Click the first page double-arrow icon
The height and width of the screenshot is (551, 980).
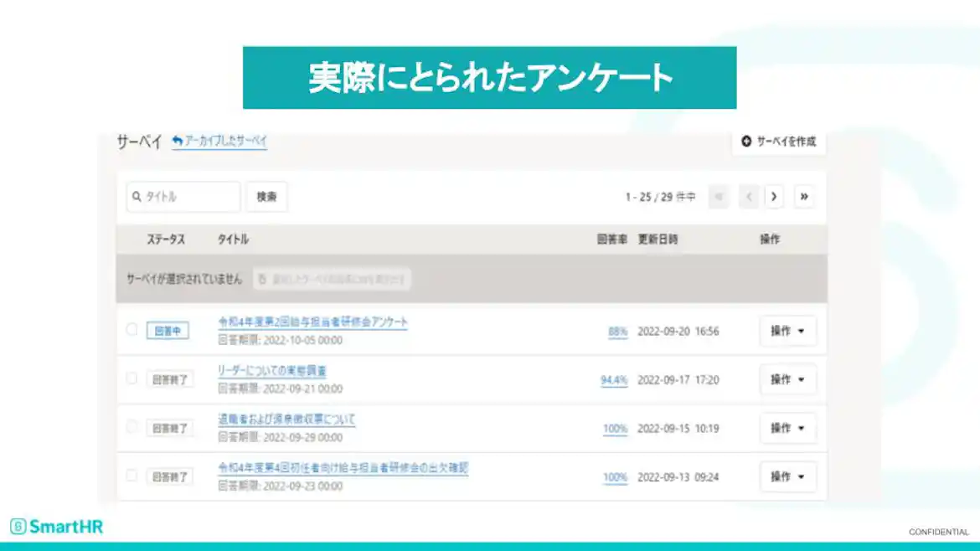click(x=719, y=197)
